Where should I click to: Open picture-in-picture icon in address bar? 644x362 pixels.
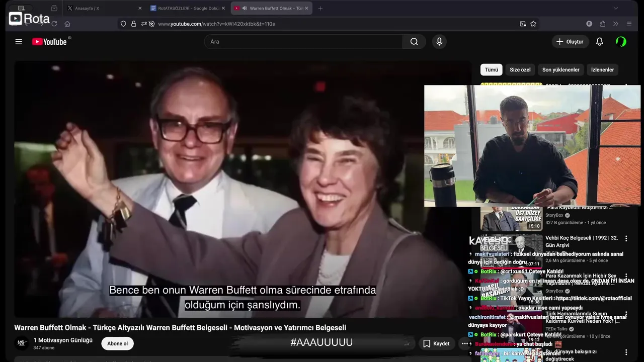(x=523, y=24)
